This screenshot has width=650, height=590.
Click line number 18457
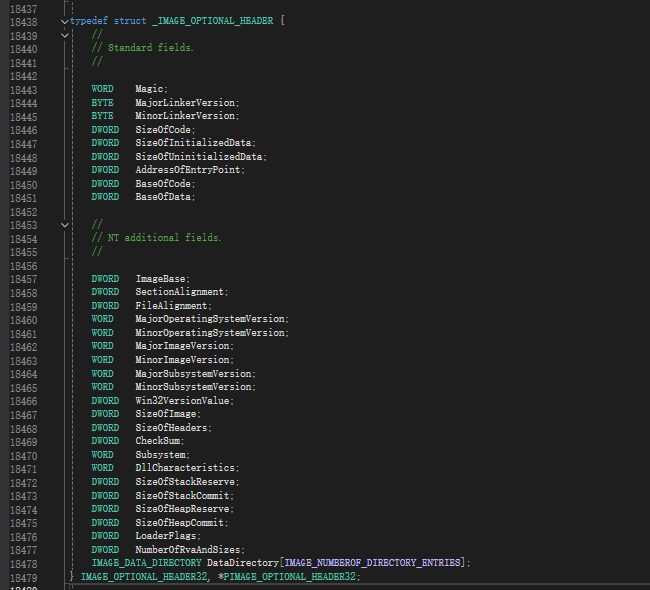pyautogui.click(x=24, y=279)
